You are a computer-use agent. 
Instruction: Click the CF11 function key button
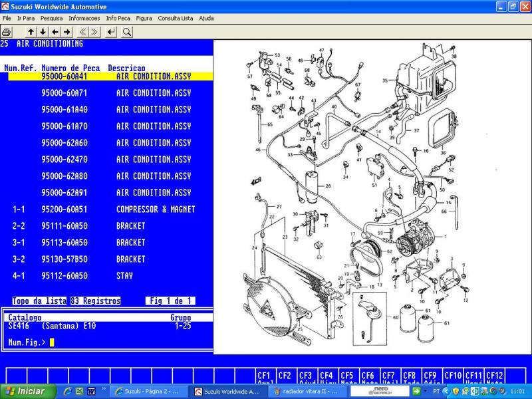click(x=473, y=376)
